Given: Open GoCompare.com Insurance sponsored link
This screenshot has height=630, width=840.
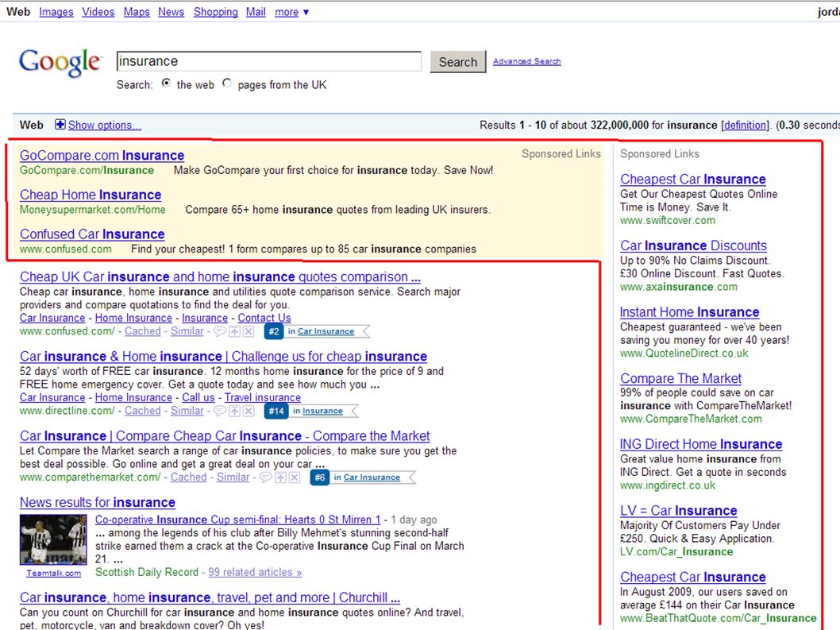Looking at the screenshot, I should (102, 156).
